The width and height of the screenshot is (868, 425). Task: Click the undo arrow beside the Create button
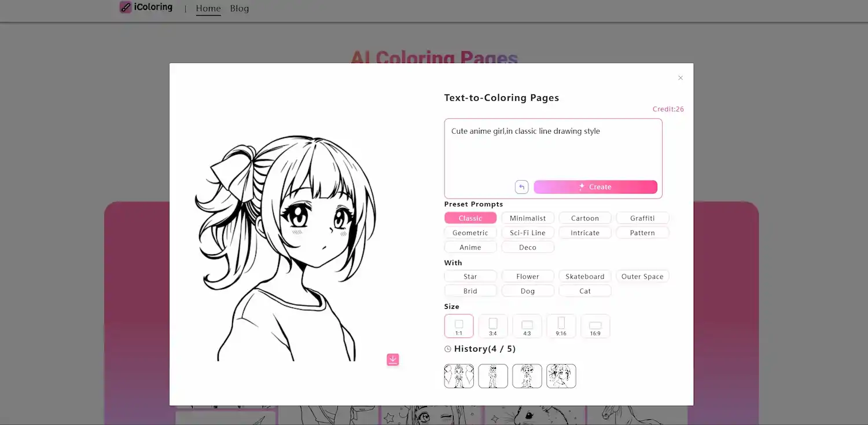(x=521, y=186)
